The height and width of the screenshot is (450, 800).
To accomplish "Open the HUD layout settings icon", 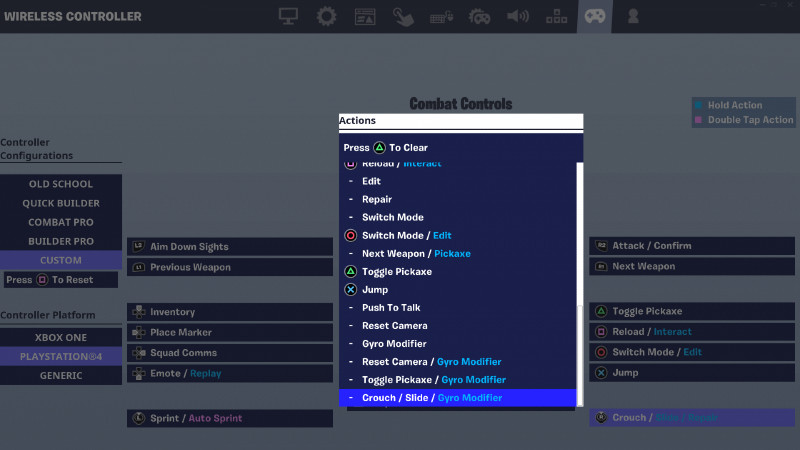I will pyautogui.click(x=365, y=17).
